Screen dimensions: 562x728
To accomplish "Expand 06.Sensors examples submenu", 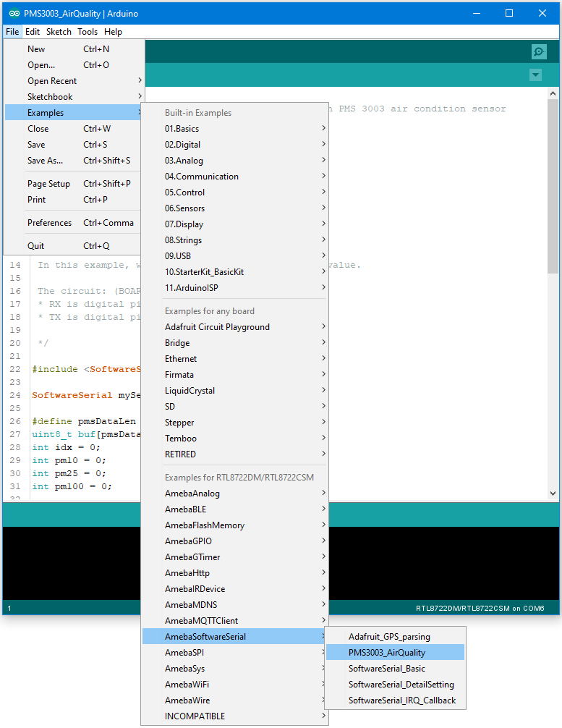I will pyautogui.click(x=234, y=208).
